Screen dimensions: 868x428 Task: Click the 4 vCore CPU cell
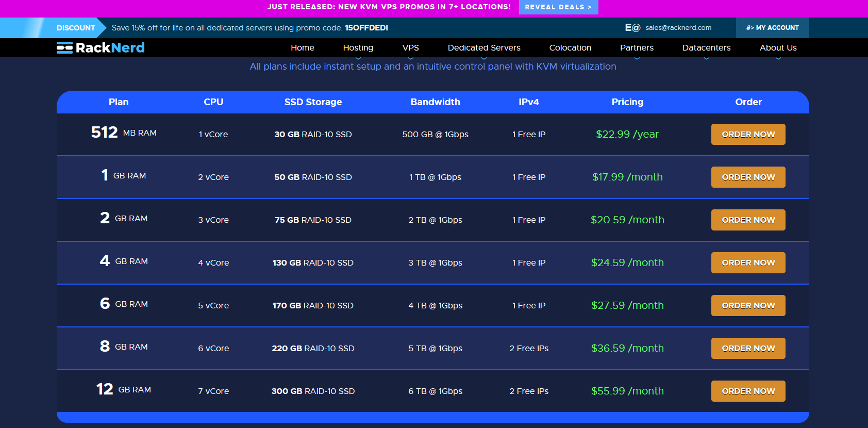[x=213, y=263]
